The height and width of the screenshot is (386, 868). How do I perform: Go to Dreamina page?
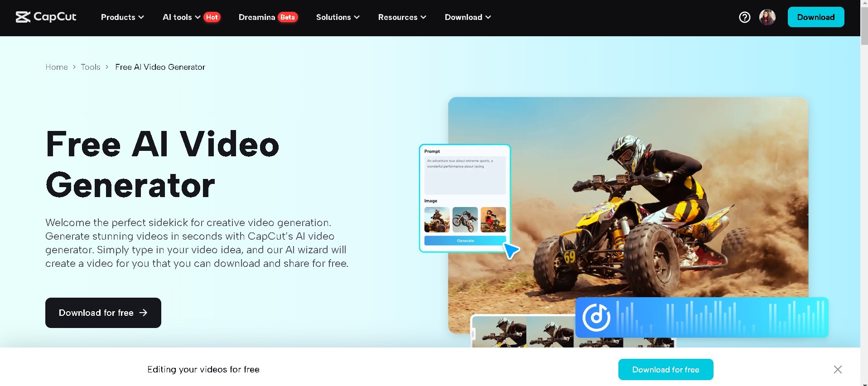(x=257, y=17)
